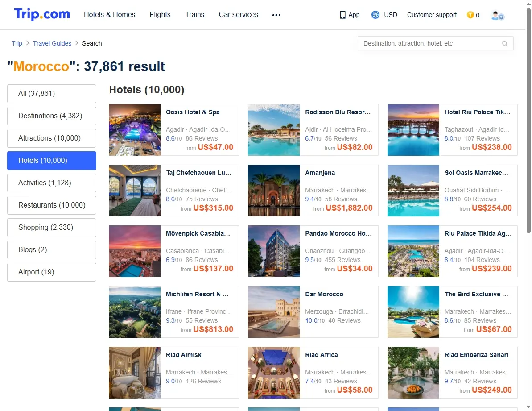The width and height of the screenshot is (532, 411).
Task: Select Blogs (2) filter
Action: tap(52, 250)
